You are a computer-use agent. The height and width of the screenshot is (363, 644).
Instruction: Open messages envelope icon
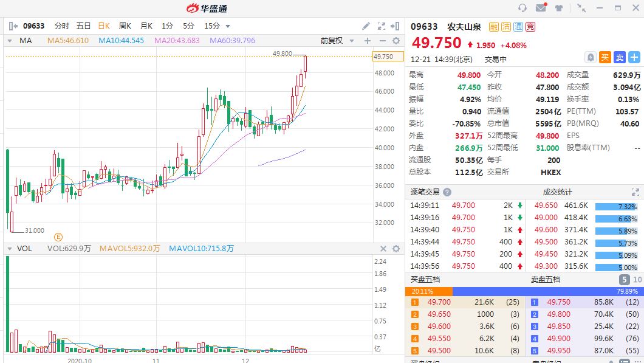(541, 7)
